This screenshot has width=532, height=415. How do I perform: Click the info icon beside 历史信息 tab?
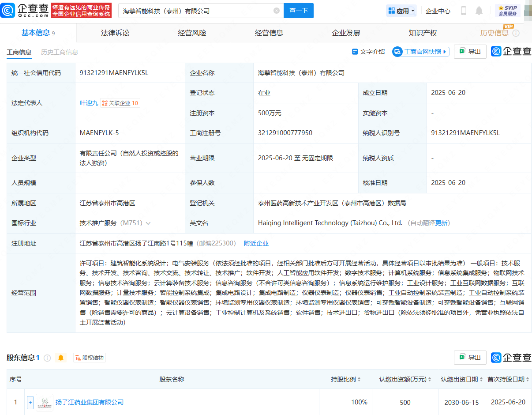(x=516, y=33)
